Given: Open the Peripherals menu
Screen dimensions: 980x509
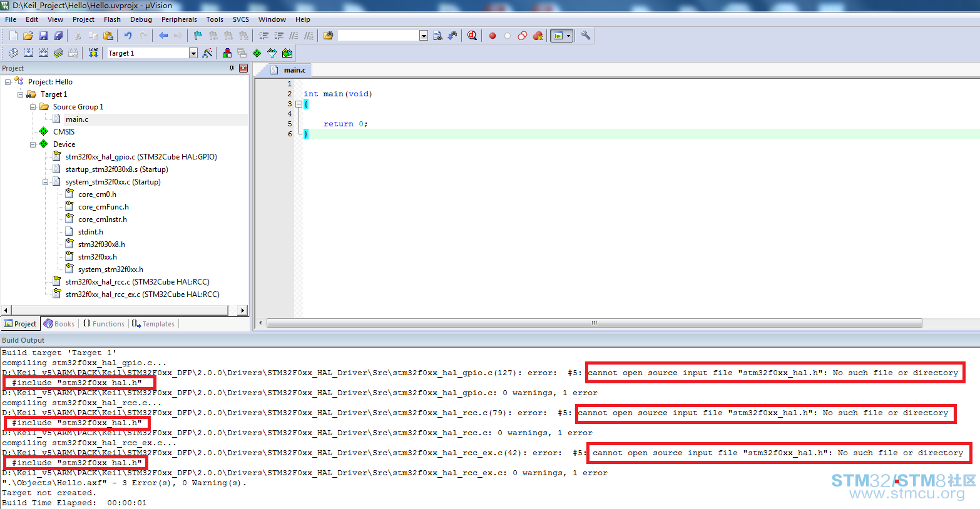Looking at the screenshot, I should [179, 19].
